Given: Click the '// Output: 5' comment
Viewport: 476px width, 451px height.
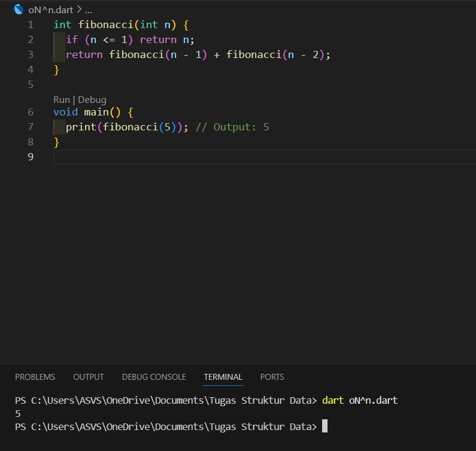Looking at the screenshot, I should click(x=232, y=127).
